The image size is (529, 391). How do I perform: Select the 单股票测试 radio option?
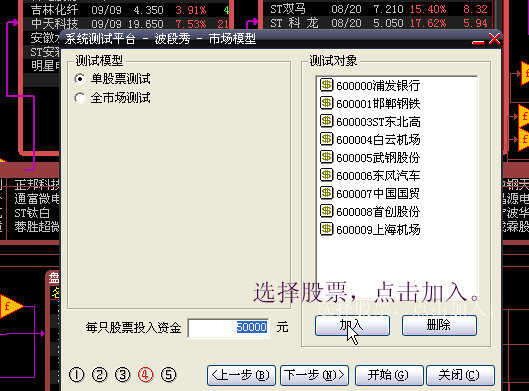click(x=80, y=79)
